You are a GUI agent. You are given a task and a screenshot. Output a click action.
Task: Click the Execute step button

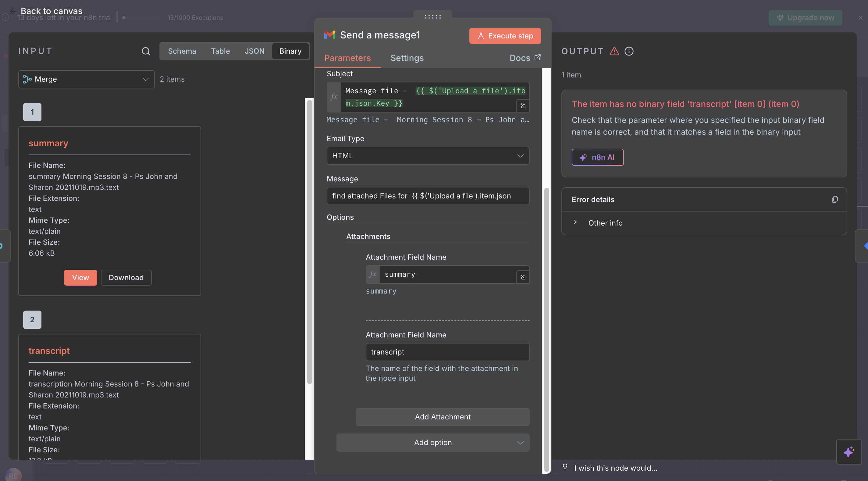click(x=505, y=36)
